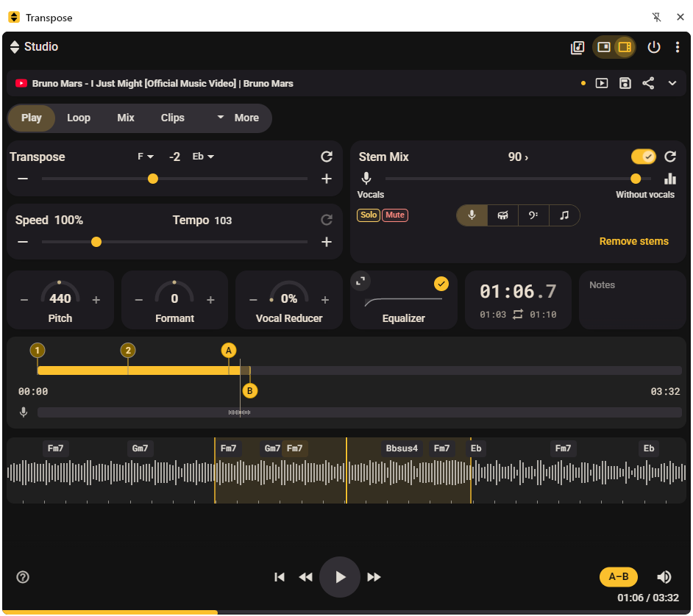Switch to side panel layout icon
This screenshot has width=693, height=616.
(625, 47)
